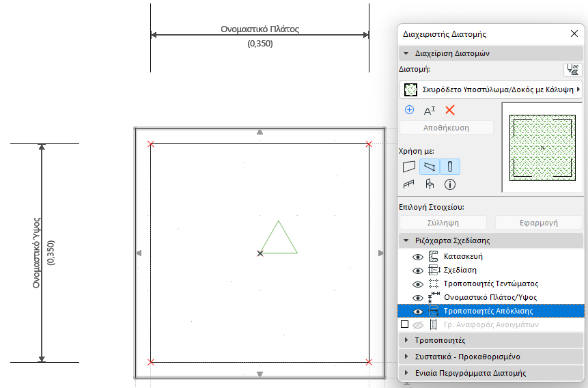
Task: Click the Κατασκευή layer type icon
Action: point(433,256)
